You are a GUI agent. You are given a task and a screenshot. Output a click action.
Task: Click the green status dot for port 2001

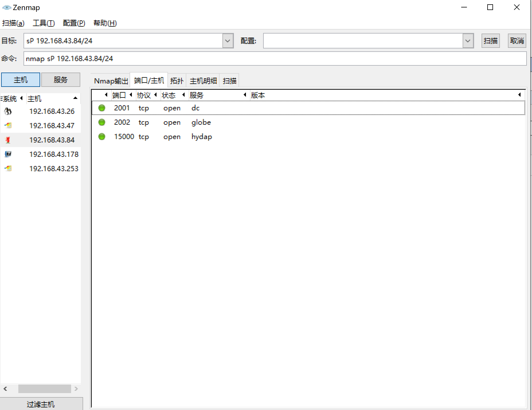point(102,108)
